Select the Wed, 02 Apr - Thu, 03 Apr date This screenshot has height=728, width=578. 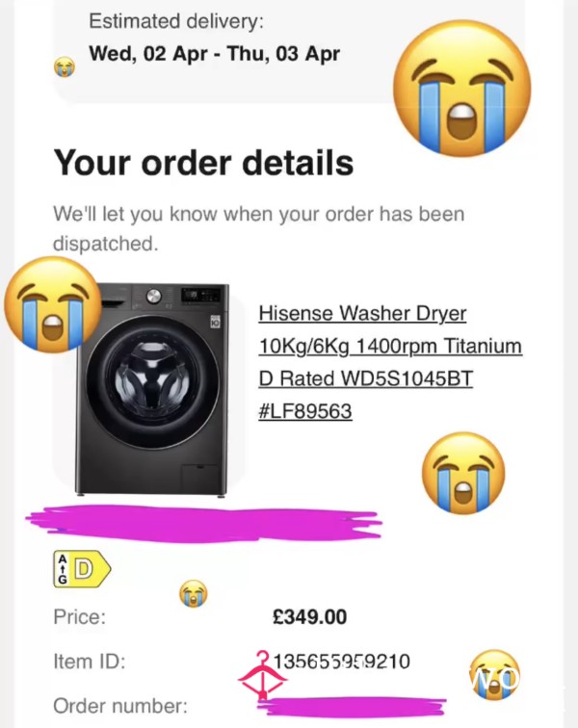click(214, 54)
